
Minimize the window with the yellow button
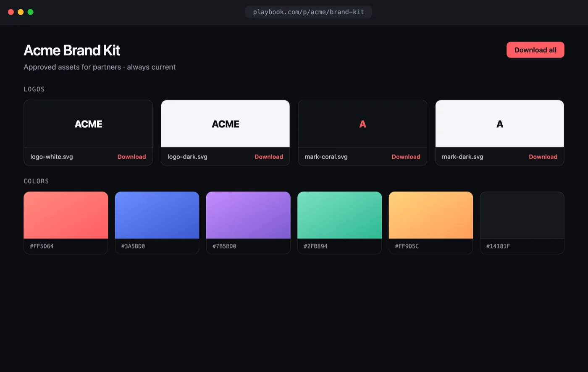tap(21, 12)
